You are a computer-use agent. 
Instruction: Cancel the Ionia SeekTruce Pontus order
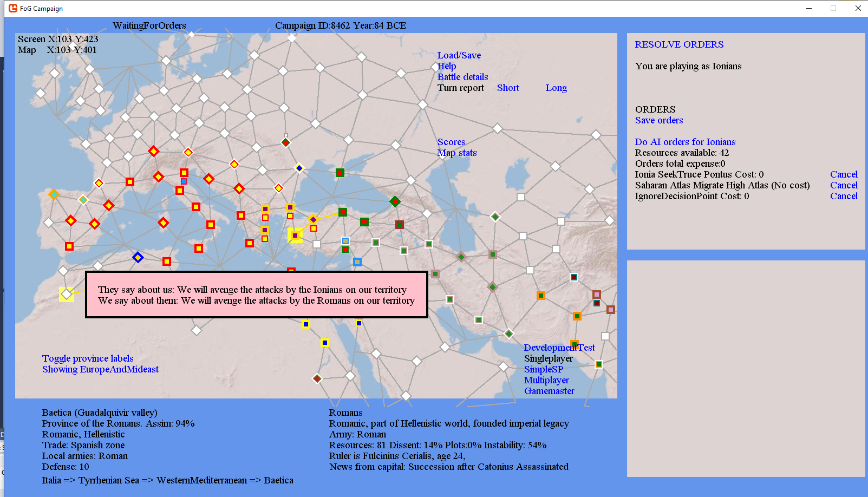click(844, 174)
